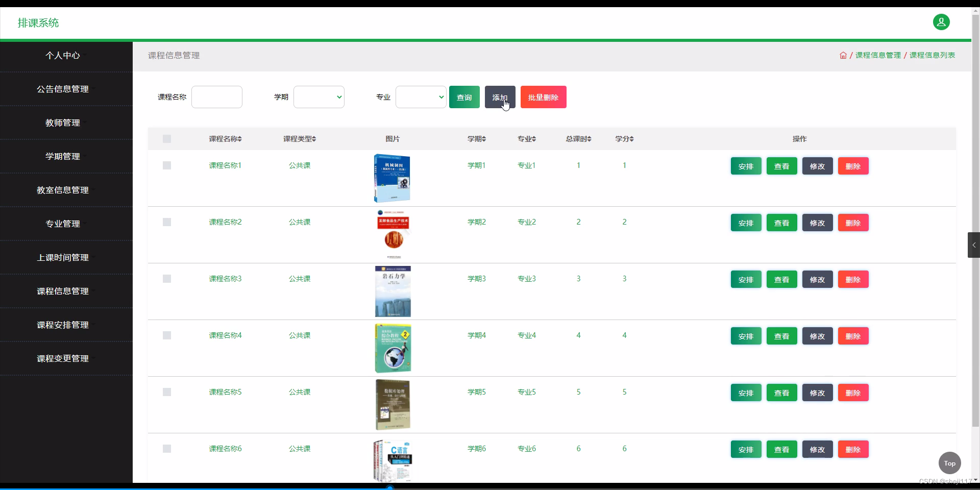Click 修改 for 课程名称1
Viewport: 980px width, 490px height.
click(818, 166)
